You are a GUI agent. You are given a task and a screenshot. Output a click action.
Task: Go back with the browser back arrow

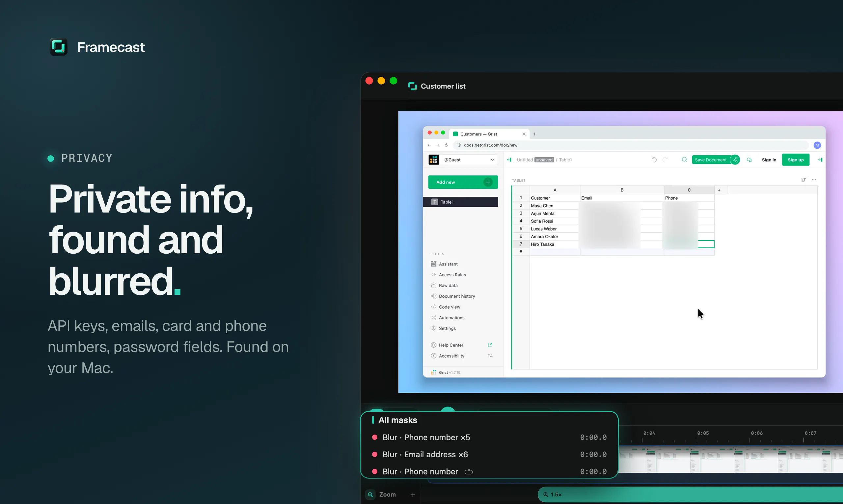[430, 145]
